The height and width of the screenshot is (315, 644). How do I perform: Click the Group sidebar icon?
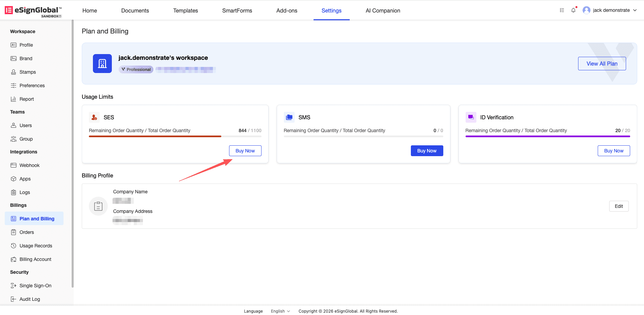(x=14, y=139)
